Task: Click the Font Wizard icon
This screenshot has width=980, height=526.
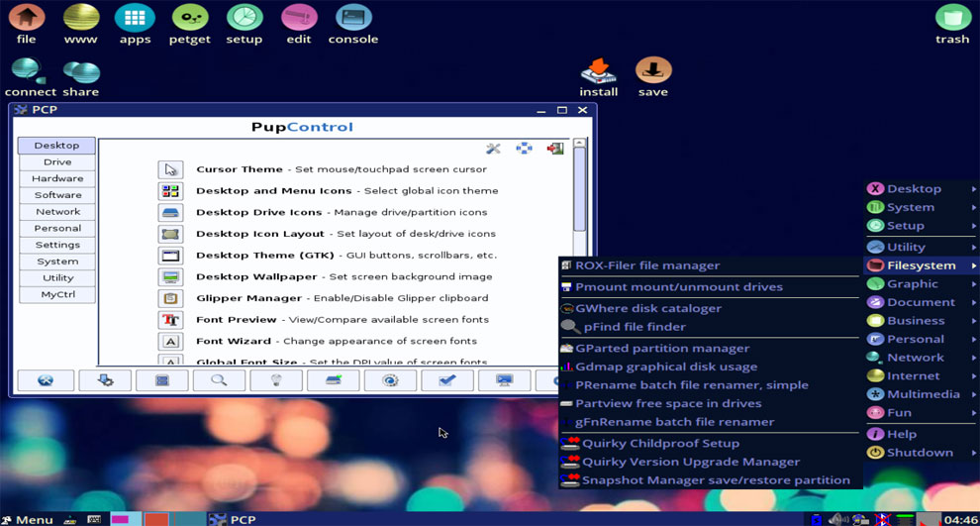Action: [170, 341]
